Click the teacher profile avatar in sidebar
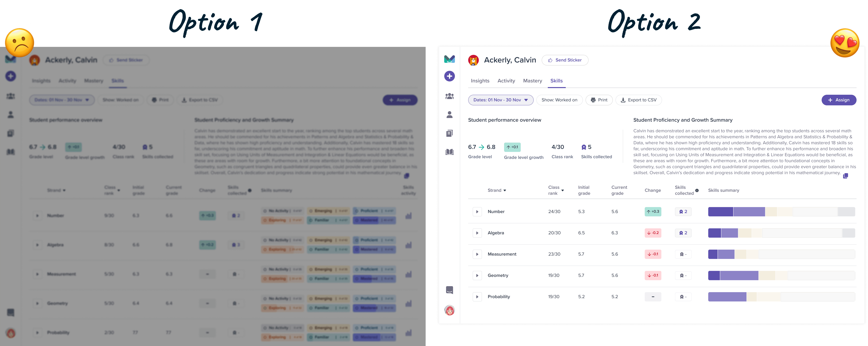The width and height of the screenshot is (868, 346). pos(449,310)
